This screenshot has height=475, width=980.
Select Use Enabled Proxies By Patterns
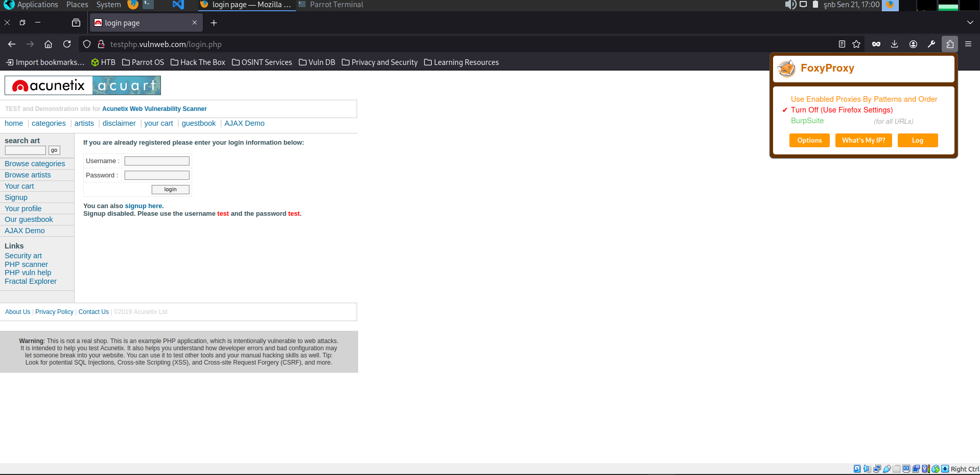864,99
